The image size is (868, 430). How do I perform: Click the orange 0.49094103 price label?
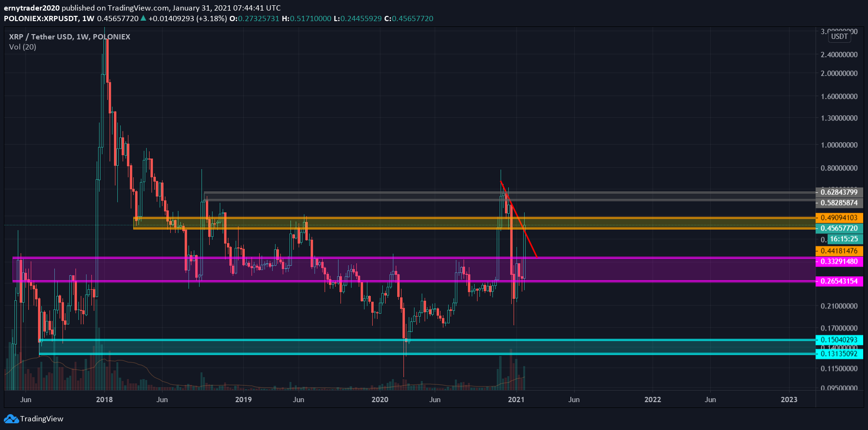click(839, 218)
